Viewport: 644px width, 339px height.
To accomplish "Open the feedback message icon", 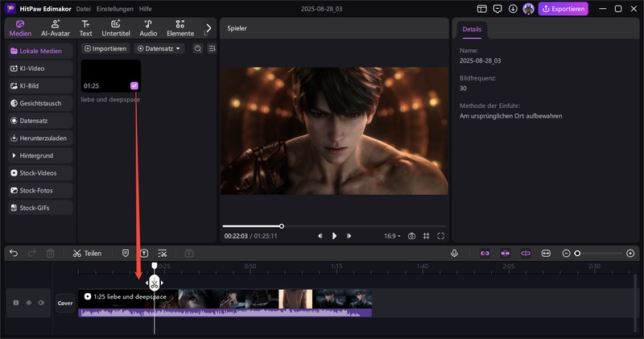I will [497, 9].
